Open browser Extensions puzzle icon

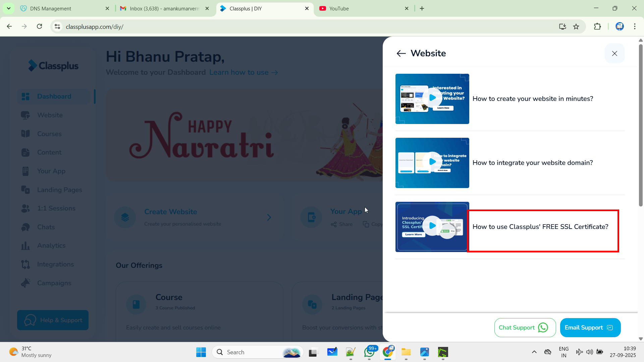[x=597, y=27]
